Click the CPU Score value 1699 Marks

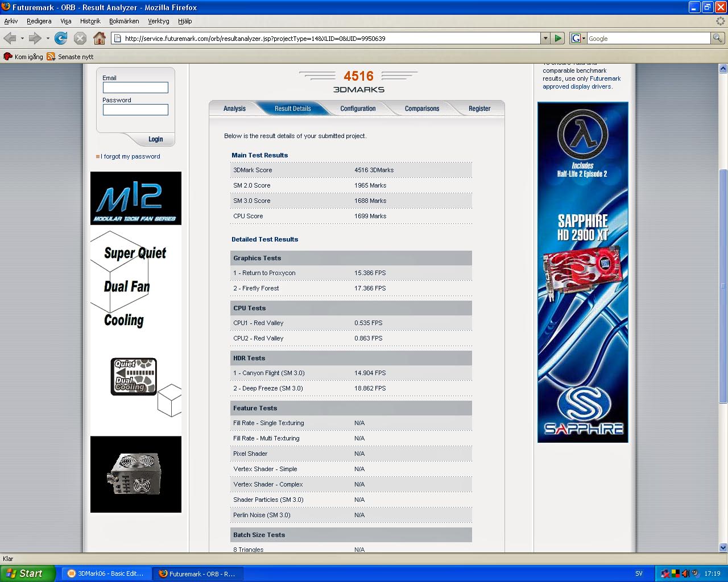370,216
